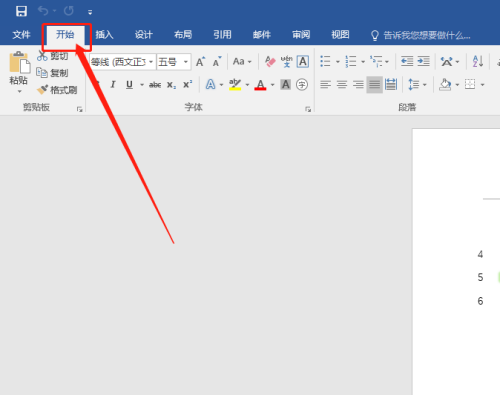This screenshot has width=500, height=395.
Task: Click the Decrease Indent icon
Action: tap(407, 62)
